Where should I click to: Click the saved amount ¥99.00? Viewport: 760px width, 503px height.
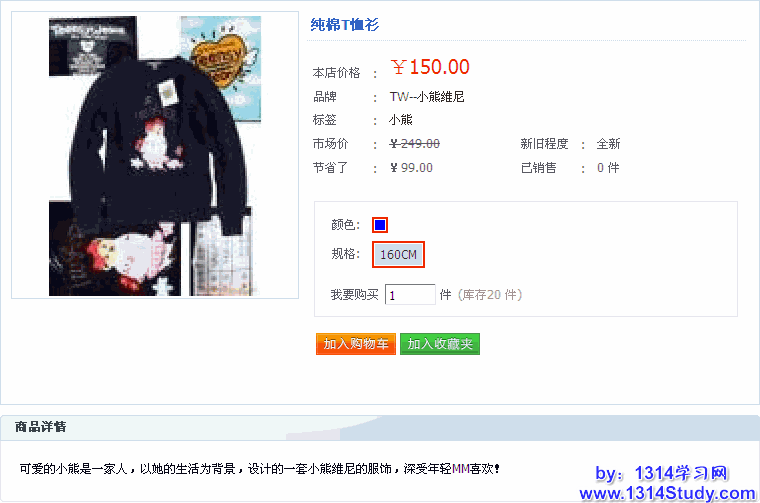412,168
